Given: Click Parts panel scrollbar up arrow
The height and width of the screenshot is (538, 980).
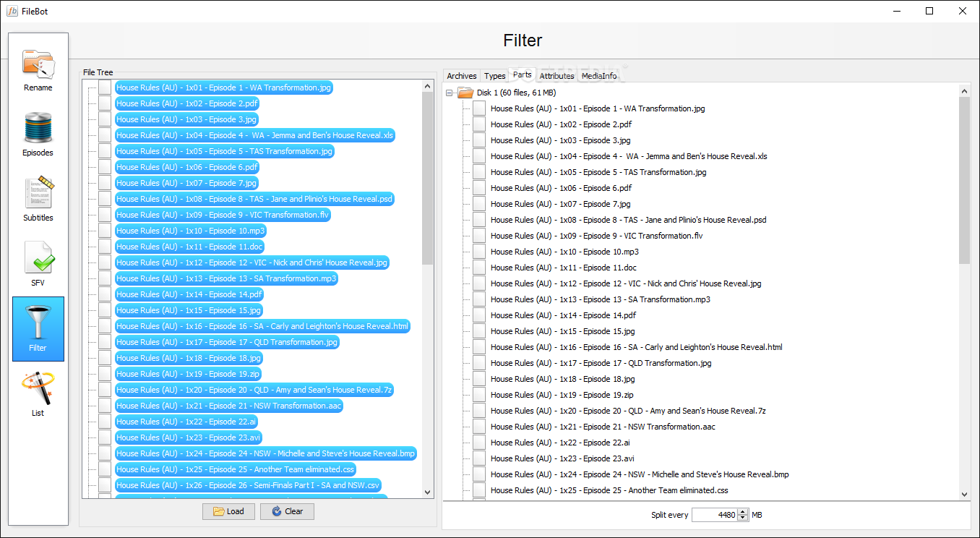Looking at the screenshot, I should [964, 91].
